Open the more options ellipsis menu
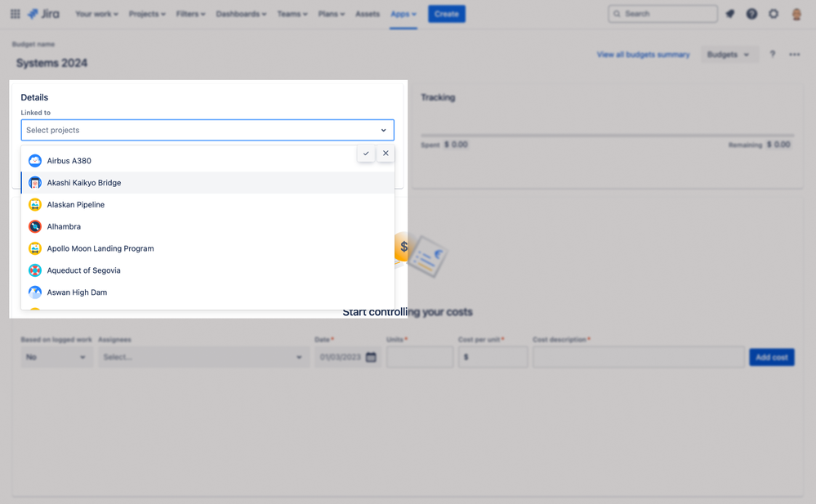The width and height of the screenshot is (816, 504). (x=793, y=54)
